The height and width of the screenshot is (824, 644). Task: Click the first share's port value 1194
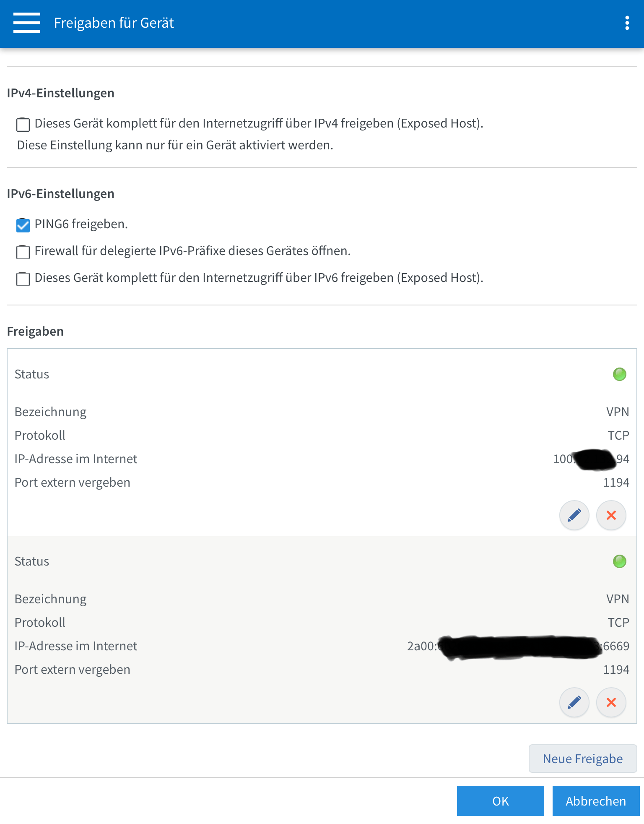[x=616, y=482]
